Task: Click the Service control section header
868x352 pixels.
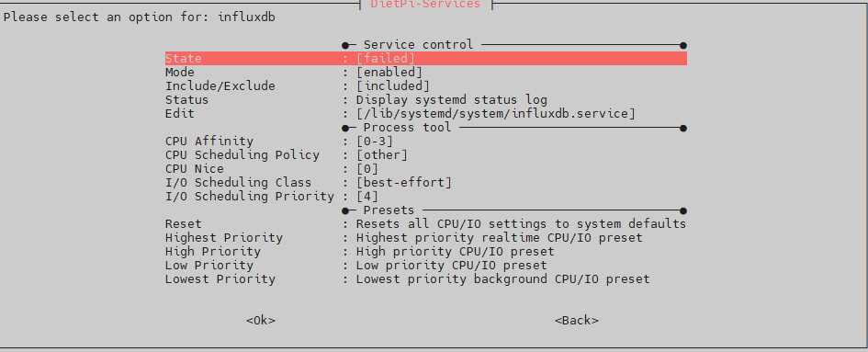Action: (x=419, y=44)
